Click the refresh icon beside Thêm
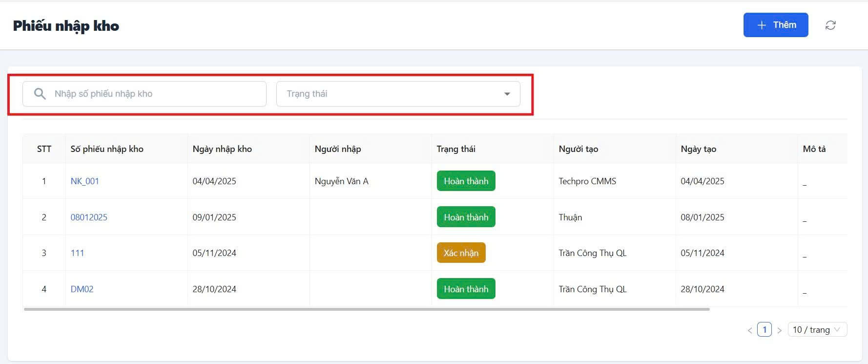Image resolution: width=868 pixels, height=364 pixels. point(830,25)
